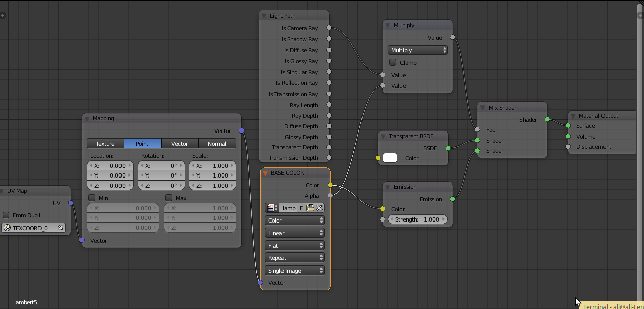Open the Color space dropdown
Screen dimensions: 644x309
point(295,220)
